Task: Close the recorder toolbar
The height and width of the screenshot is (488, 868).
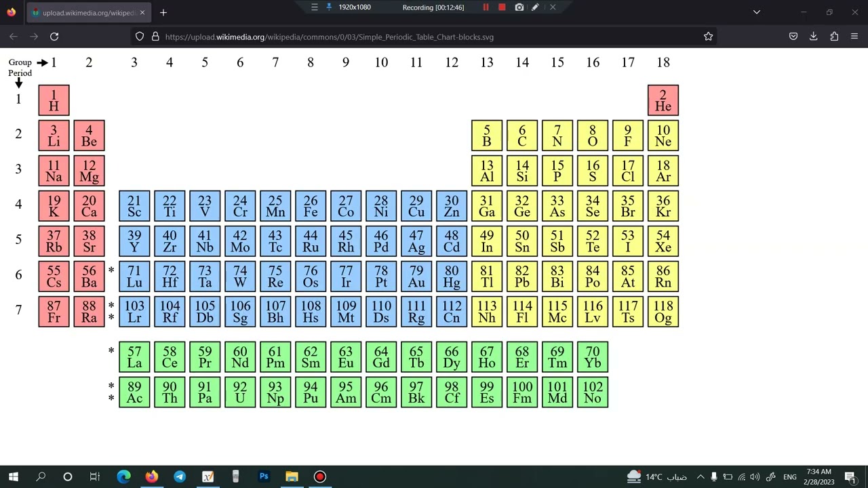Action: [553, 7]
